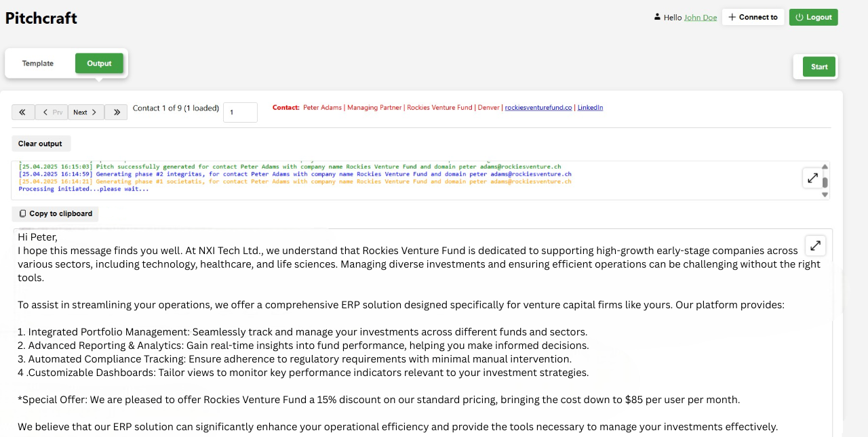Click the 'Customizable Dashboards' list item
Image resolution: width=868 pixels, height=437 pixels.
[x=303, y=373]
